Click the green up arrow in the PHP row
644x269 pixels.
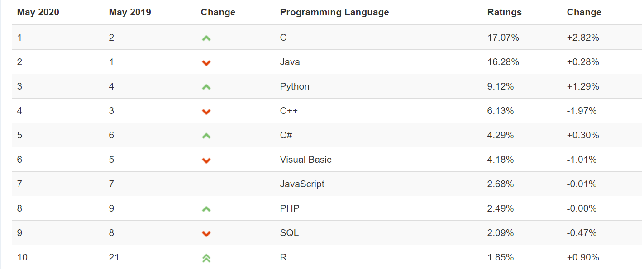tap(206, 209)
